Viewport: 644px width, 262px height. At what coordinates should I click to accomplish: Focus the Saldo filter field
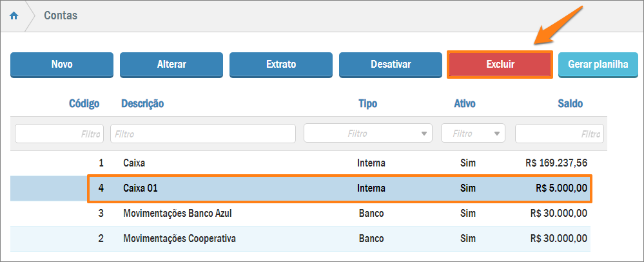click(x=559, y=134)
